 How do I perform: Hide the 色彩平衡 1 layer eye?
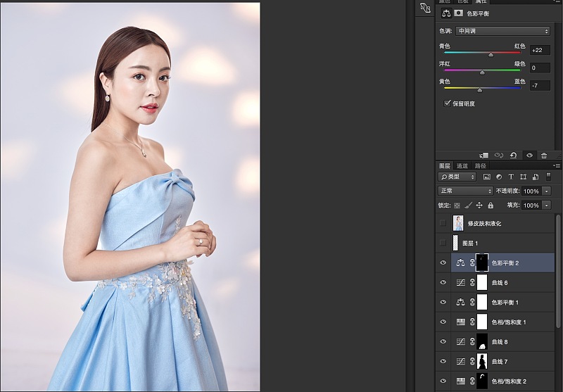point(443,302)
